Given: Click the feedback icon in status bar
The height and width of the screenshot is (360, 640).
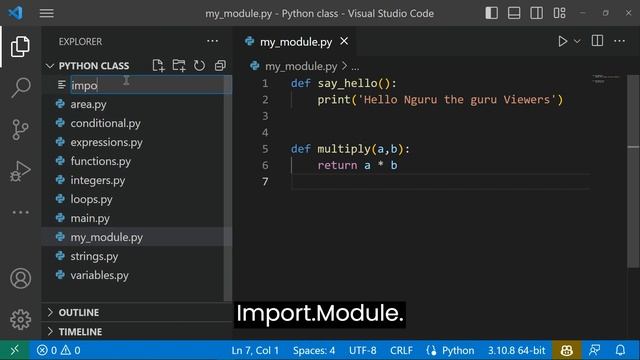Looking at the screenshot, I should click(595, 350).
